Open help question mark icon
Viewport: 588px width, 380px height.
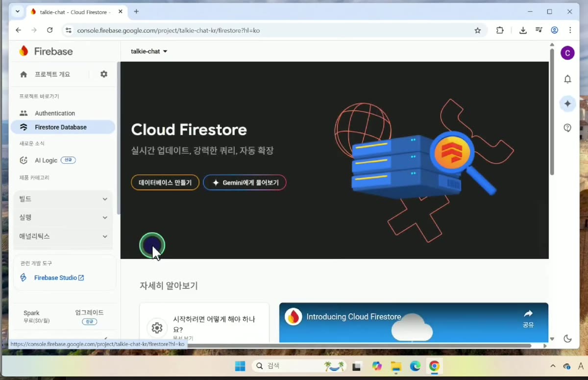567,128
